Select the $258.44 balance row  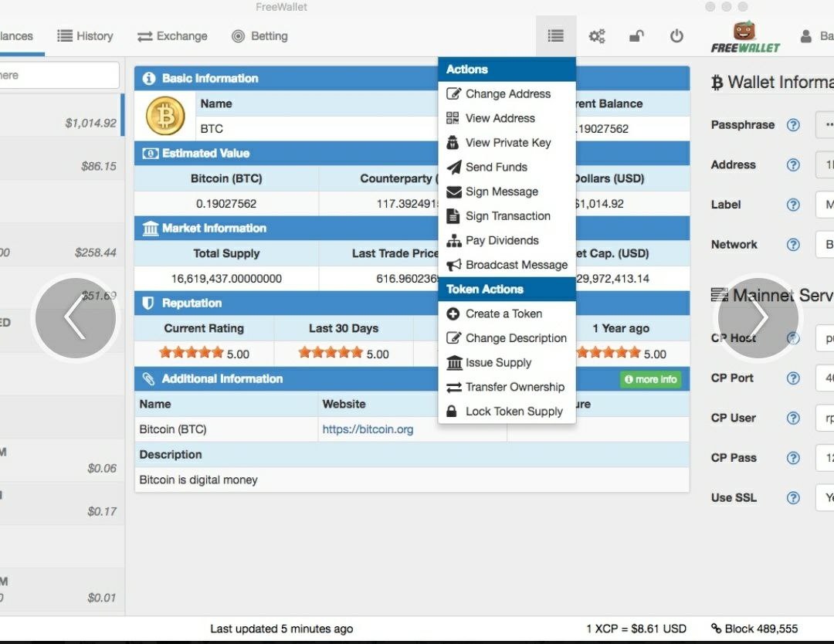pyautogui.click(x=62, y=244)
